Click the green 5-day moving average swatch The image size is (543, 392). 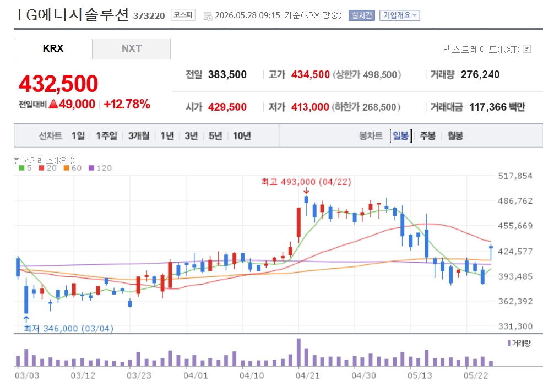coord(21,168)
